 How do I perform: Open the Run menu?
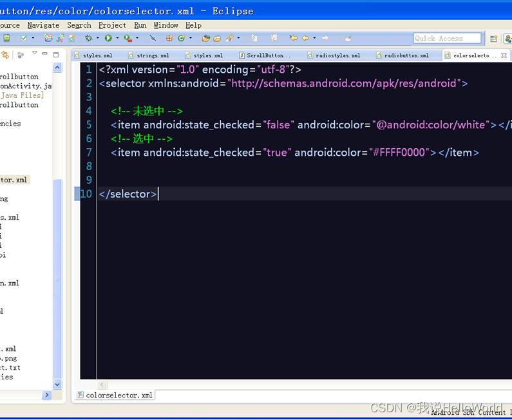pyautogui.click(x=140, y=25)
